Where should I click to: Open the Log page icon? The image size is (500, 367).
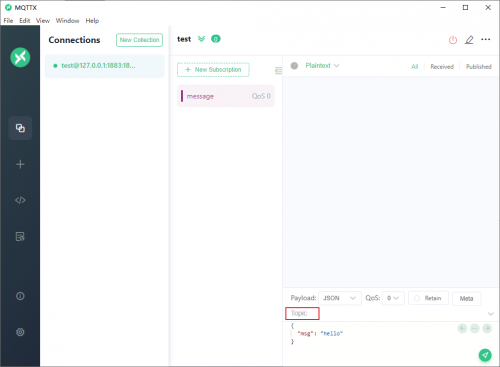(x=20, y=236)
